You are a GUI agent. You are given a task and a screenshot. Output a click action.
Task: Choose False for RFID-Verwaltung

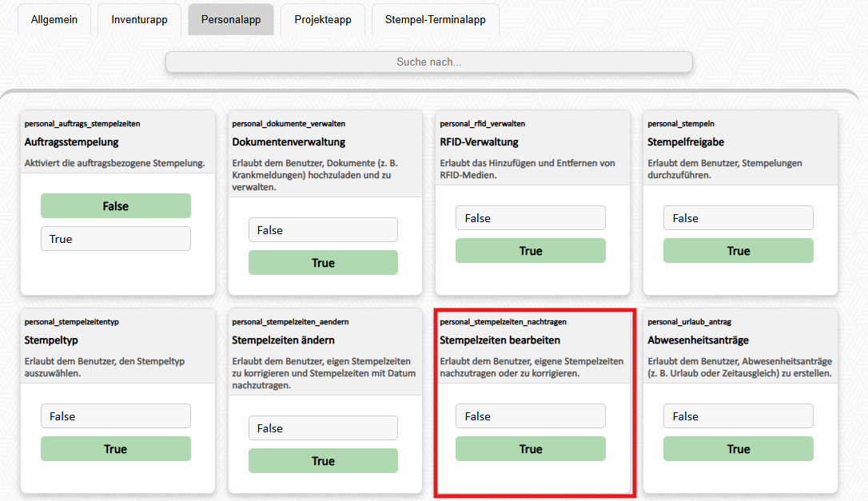coord(531,218)
